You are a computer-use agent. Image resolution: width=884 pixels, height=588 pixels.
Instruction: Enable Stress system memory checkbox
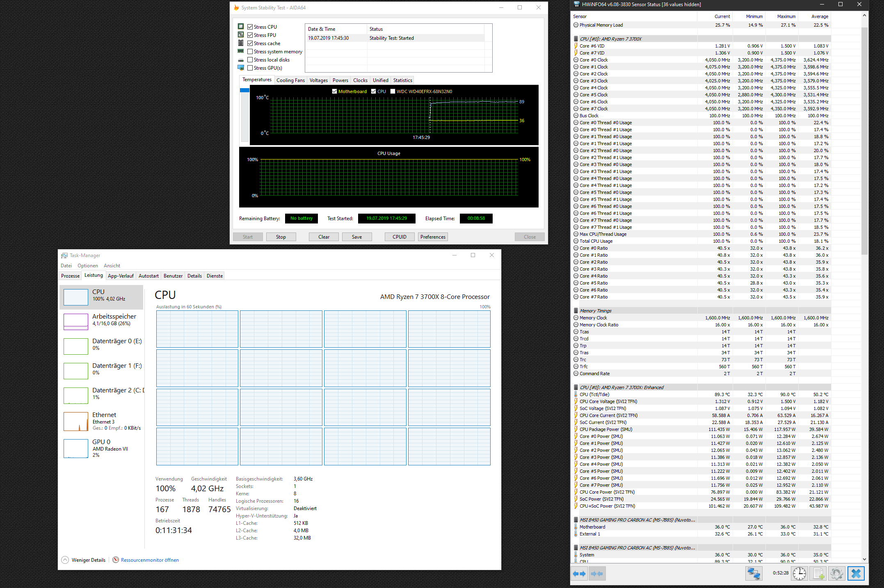coord(250,52)
